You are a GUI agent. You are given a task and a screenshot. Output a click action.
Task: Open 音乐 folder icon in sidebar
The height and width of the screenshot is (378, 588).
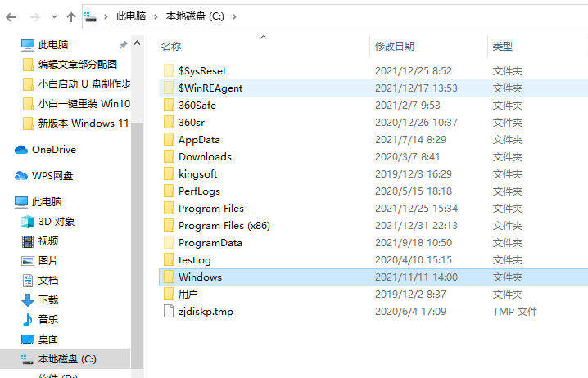tap(28, 319)
